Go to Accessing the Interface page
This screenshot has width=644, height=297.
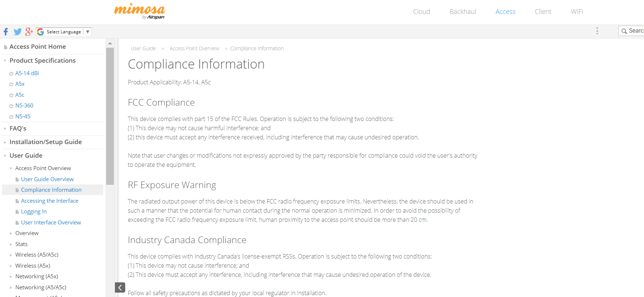[x=49, y=201]
